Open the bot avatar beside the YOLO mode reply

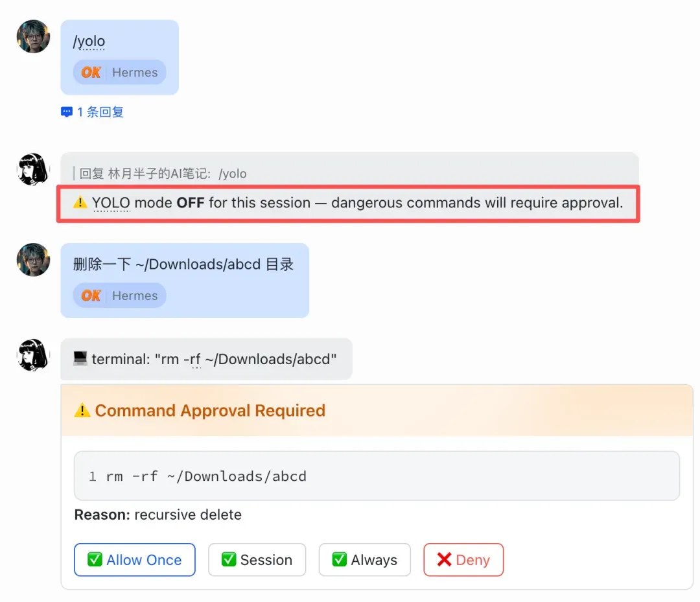point(33,170)
